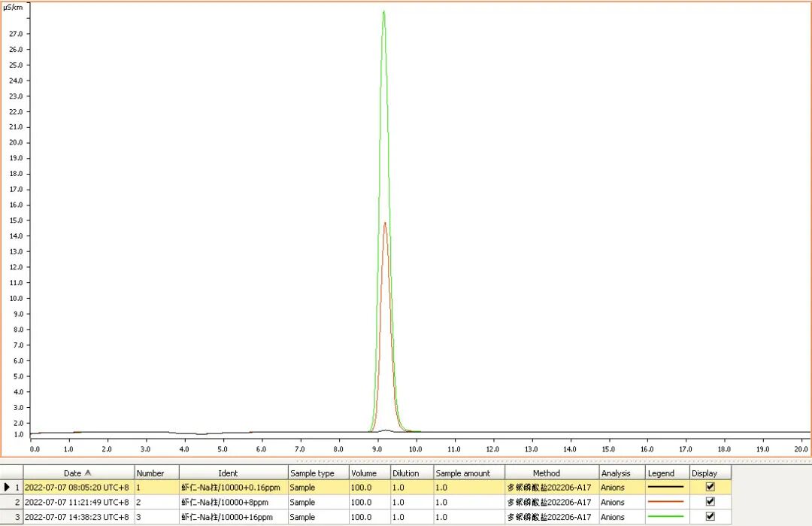812x526 pixels.
Task: Click the 15.0 tick on conductivity axis
Action: pos(16,220)
